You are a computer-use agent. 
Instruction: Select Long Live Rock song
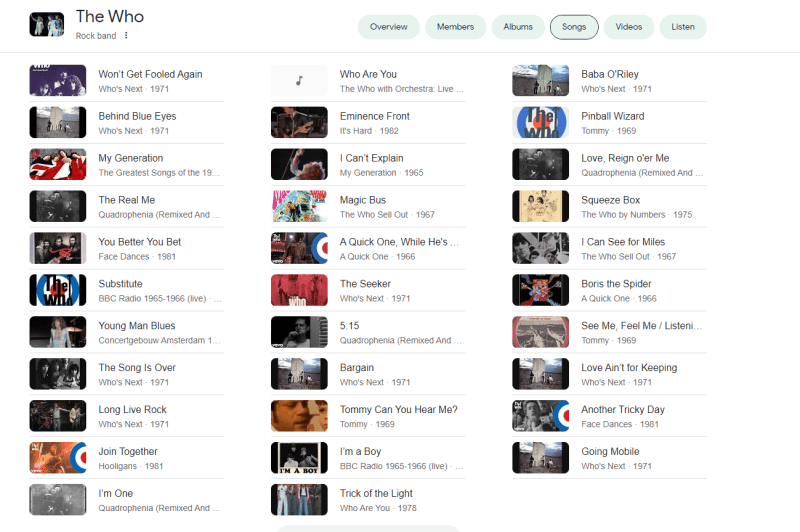(132, 409)
